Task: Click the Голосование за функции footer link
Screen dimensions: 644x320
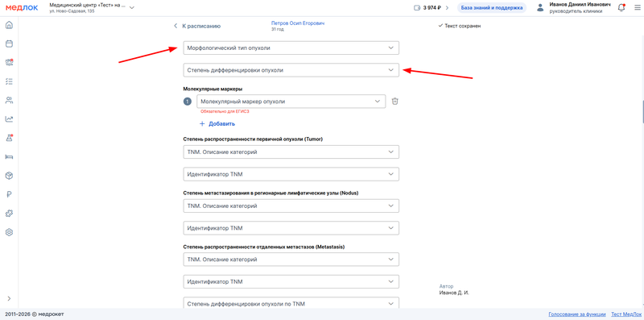Action: (x=577, y=314)
